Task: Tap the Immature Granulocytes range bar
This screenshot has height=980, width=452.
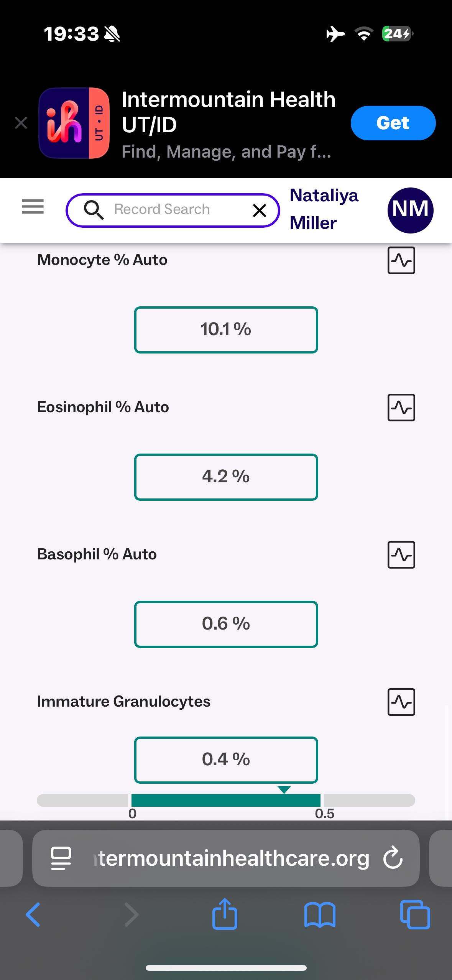Action: click(226, 800)
